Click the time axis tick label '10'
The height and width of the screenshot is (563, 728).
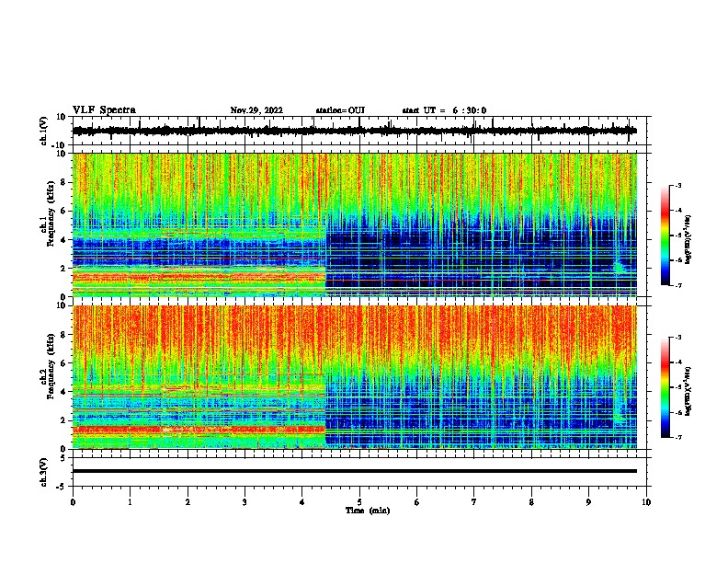[x=646, y=502]
